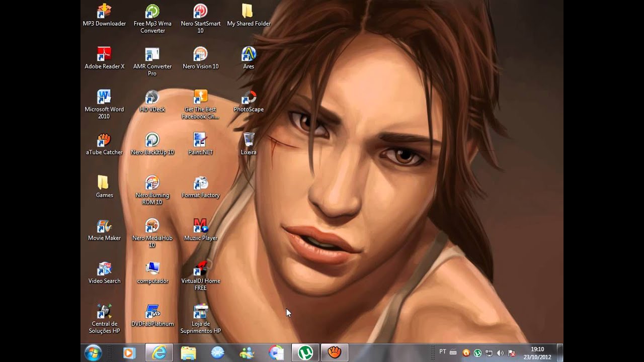644x362 pixels.
Task: Open the Windows Start menu orb
Action: (x=94, y=353)
